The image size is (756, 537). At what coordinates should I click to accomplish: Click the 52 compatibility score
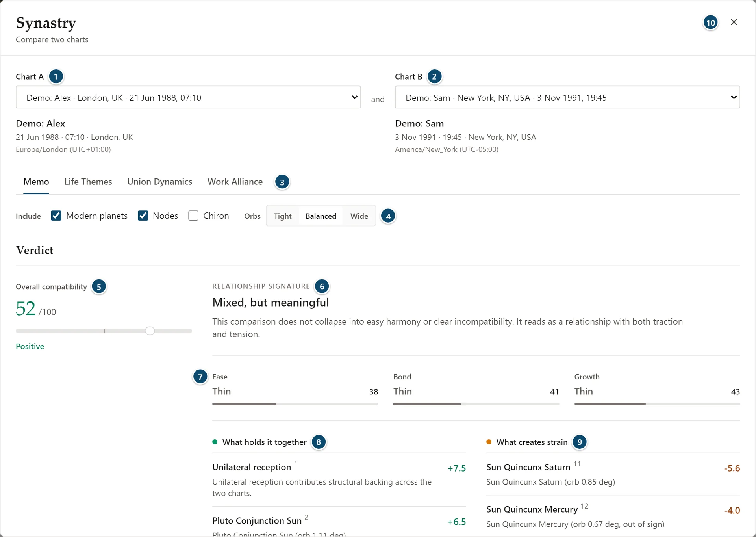[26, 308]
